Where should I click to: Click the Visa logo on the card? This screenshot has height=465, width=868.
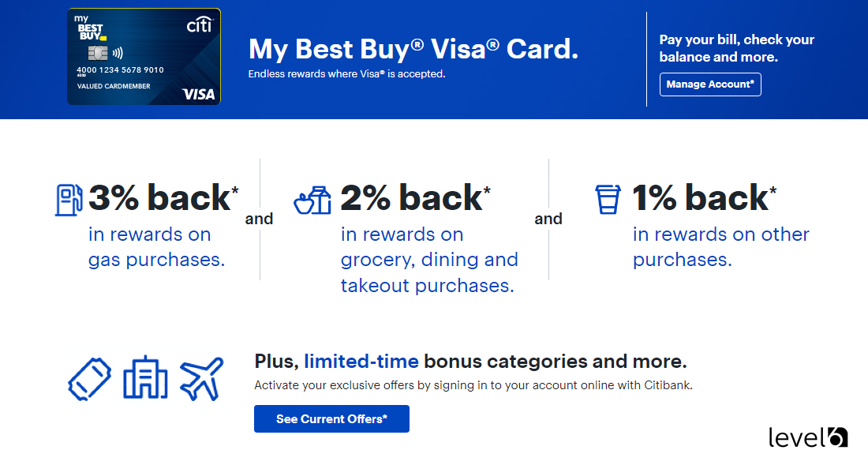(x=199, y=94)
